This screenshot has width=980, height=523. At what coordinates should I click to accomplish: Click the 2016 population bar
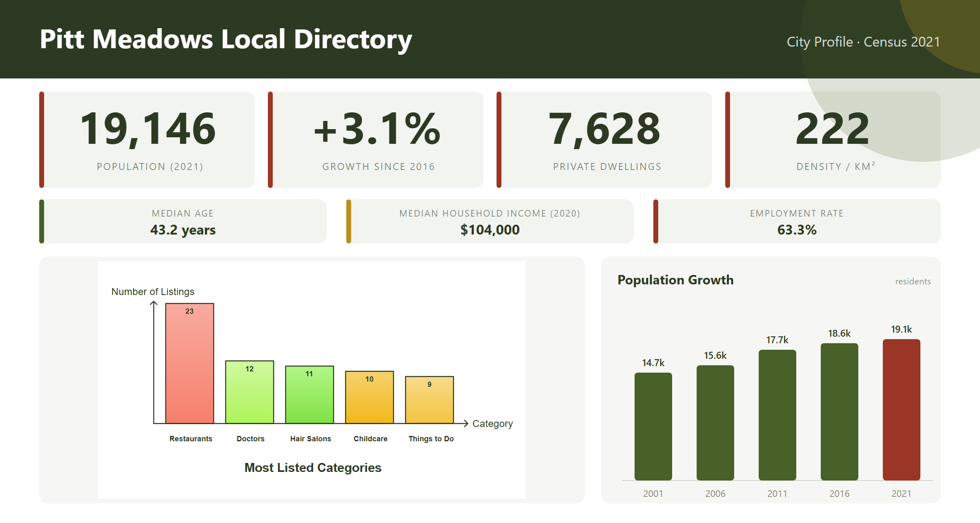coord(839,412)
